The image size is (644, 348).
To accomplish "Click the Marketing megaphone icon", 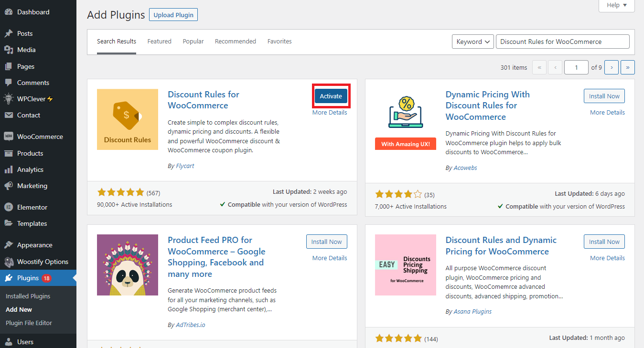I will coord(9,186).
